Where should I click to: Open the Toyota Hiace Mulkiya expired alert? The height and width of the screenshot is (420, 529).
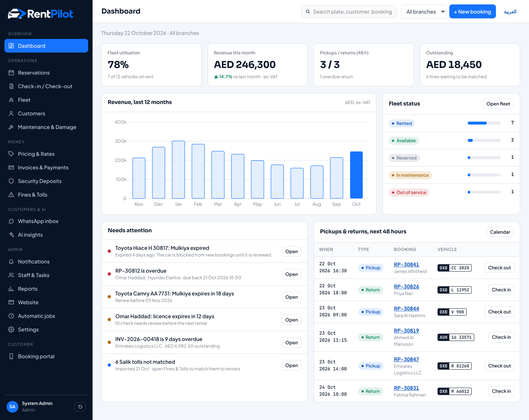coord(292,251)
